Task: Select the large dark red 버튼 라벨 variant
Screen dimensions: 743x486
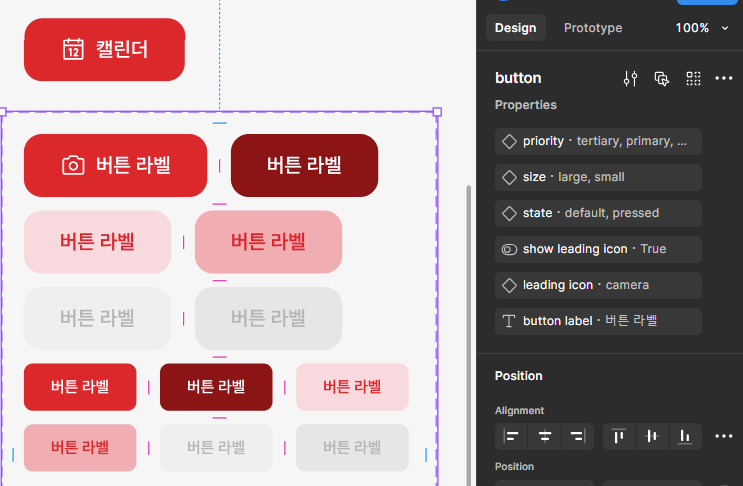Action: click(x=304, y=165)
